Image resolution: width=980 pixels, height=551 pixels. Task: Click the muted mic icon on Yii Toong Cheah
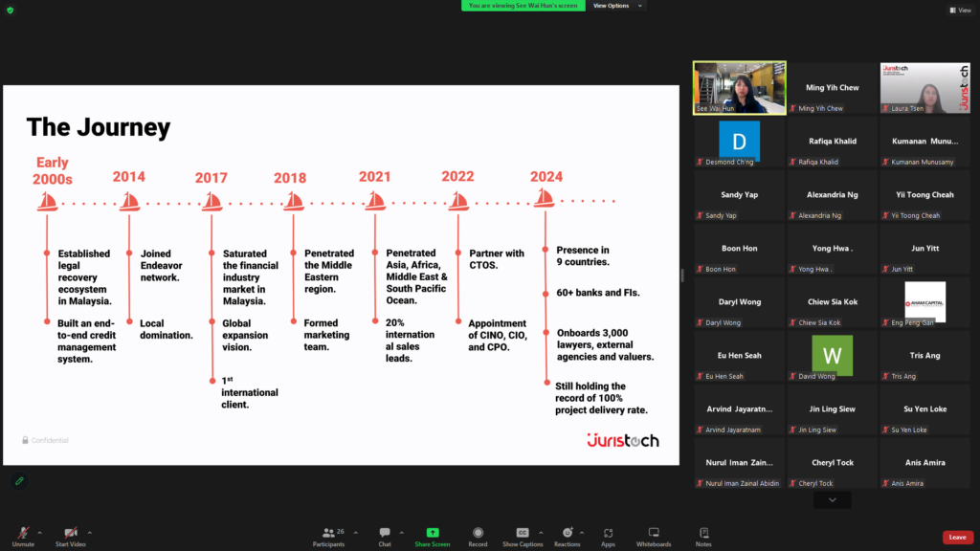(x=885, y=215)
